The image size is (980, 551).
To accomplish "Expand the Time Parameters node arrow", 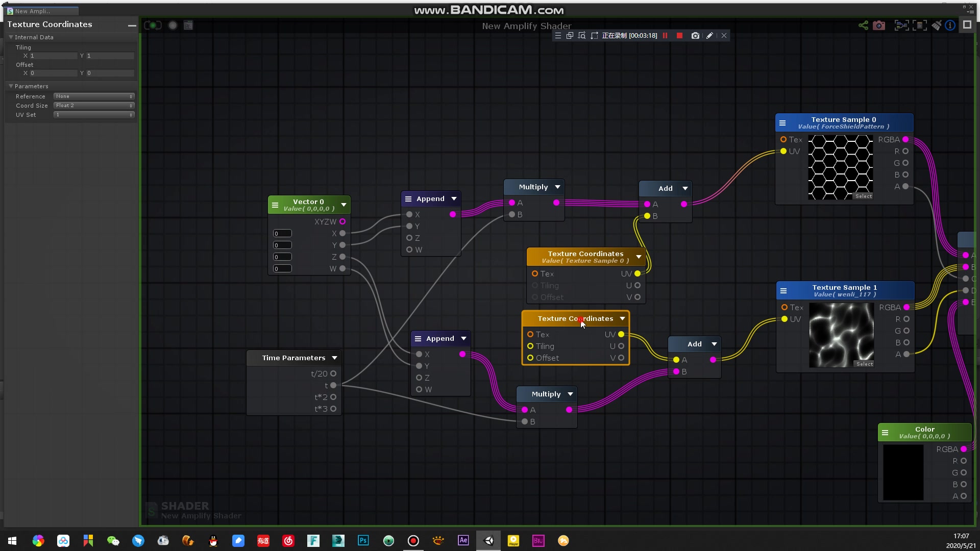I will pos(334,358).
